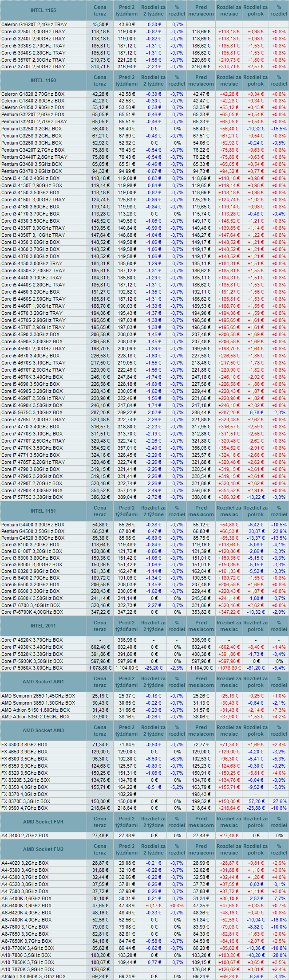Select A4-4020 3,2GHz BOX

point(25,863)
